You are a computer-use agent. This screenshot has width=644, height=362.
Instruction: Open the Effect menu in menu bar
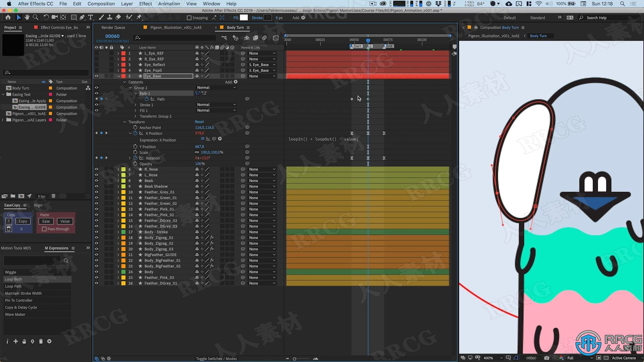click(x=145, y=4)
